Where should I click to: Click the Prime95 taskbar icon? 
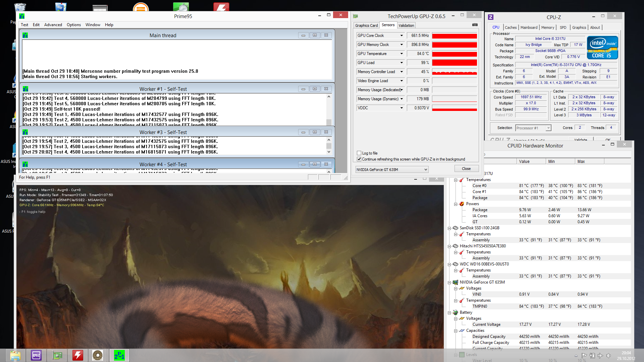coord(119,355)
